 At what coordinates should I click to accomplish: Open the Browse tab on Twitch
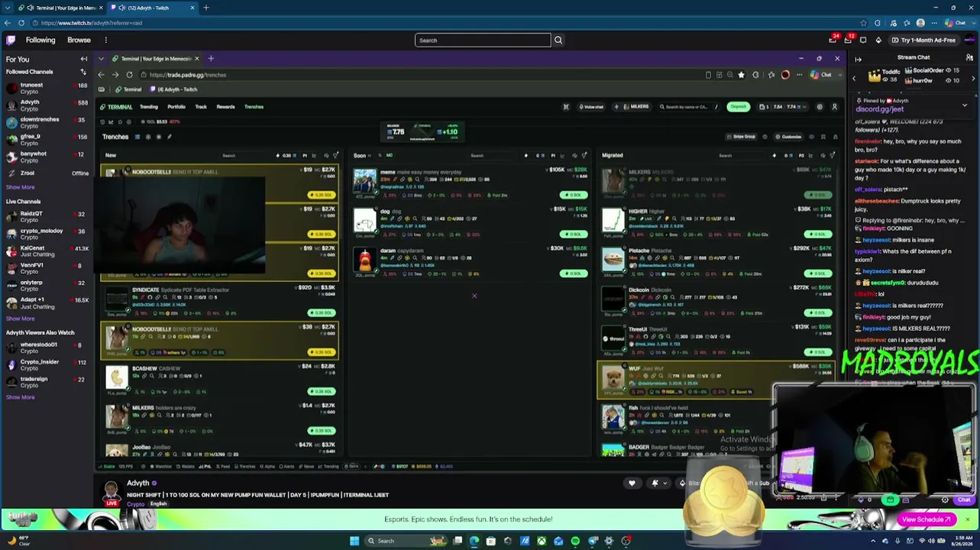pyautogui.click(x=79, y=40)
